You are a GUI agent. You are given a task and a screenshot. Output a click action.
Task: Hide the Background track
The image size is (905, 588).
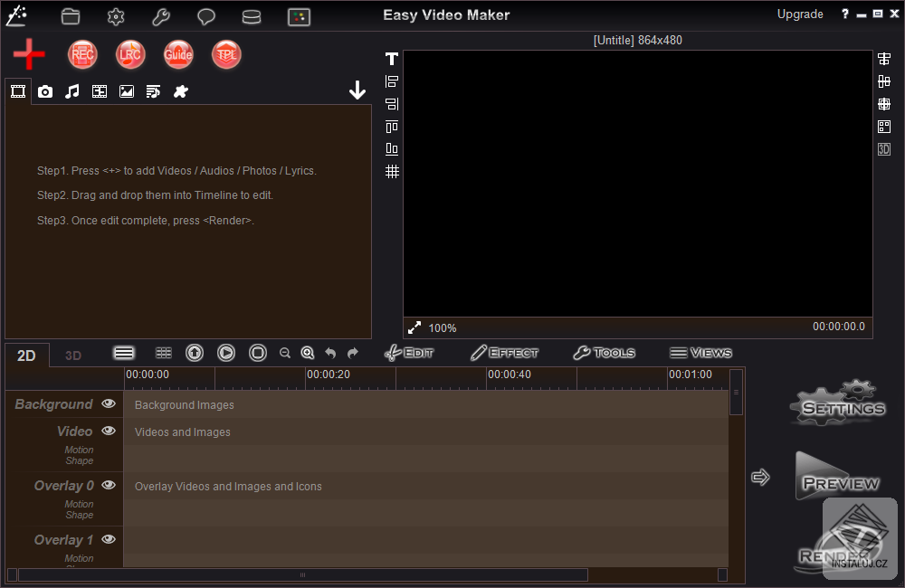click(109, 403)
